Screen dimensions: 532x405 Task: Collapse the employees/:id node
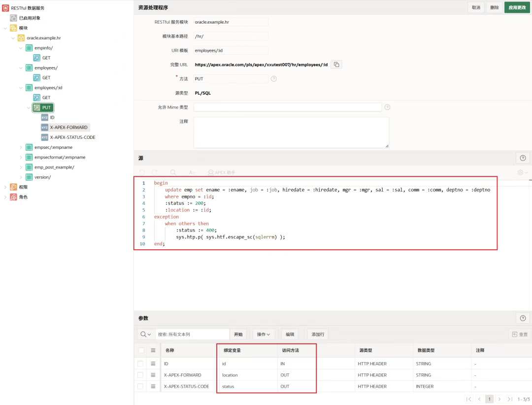coord(21,88)
